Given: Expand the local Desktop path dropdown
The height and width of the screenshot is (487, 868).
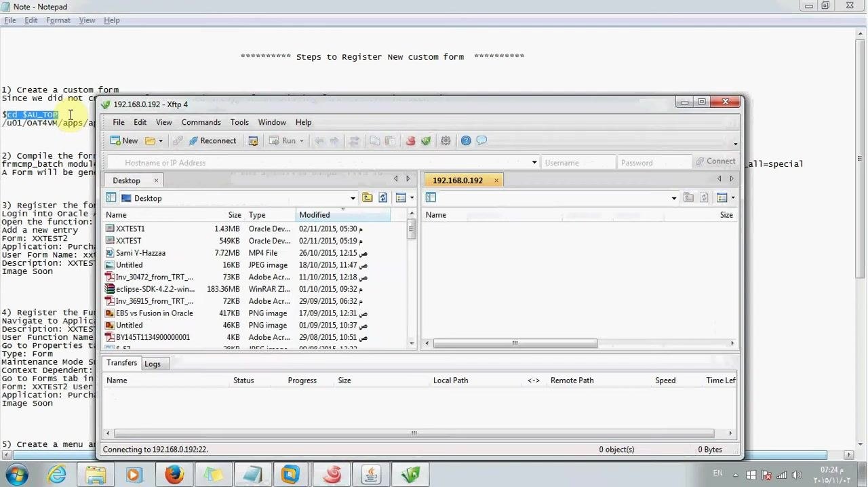Looking at the screenshot, I should pyautogui.click(x=353, y=199).
